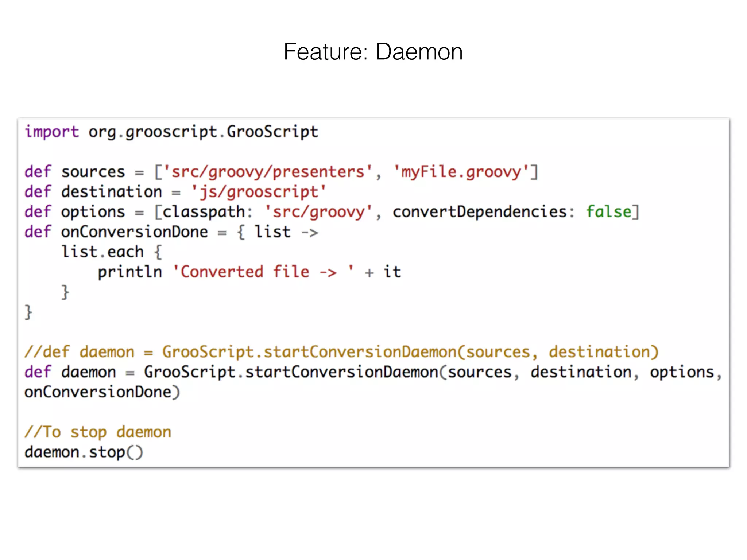Click the '//To stop daemon' comment
The image size is (747, 560).
(x=98, y=432)
